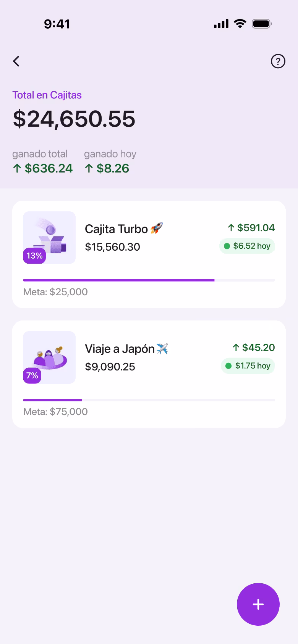The image size is (298, 644).
Task: Click the Viaje a Japón progress bar
Action: (149, 400)
